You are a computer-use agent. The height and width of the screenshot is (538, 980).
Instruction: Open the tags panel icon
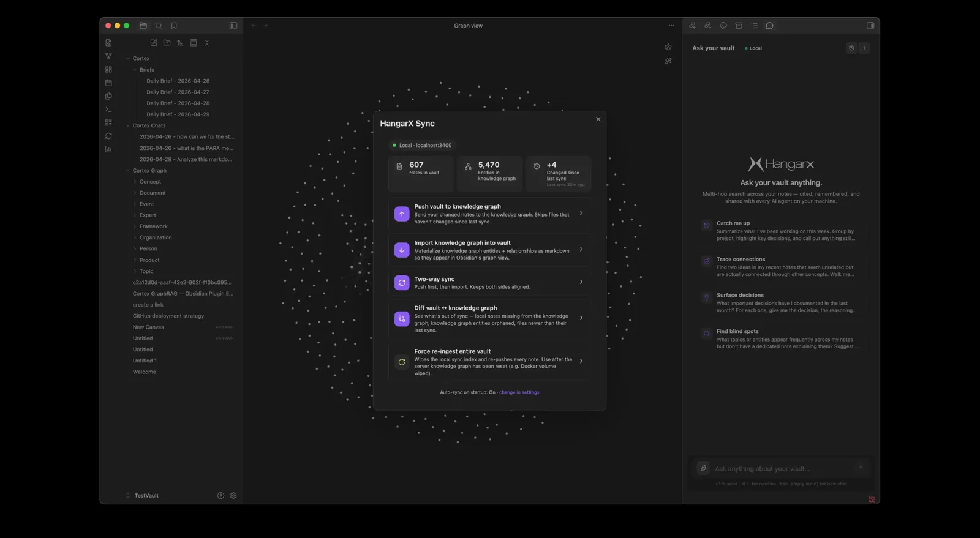click(723, 26)
